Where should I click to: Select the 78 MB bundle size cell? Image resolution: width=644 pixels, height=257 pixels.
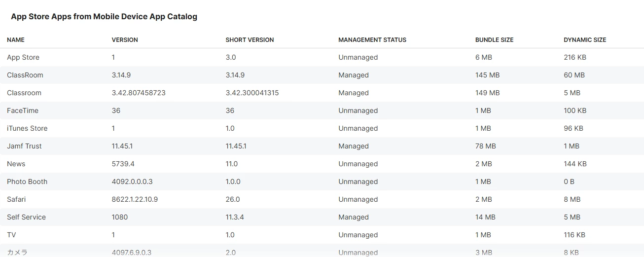click(x=486, y=146)
